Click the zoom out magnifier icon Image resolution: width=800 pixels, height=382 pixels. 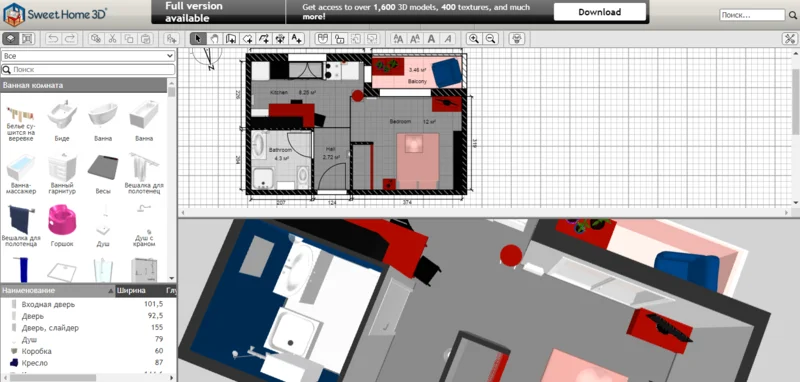490,38
